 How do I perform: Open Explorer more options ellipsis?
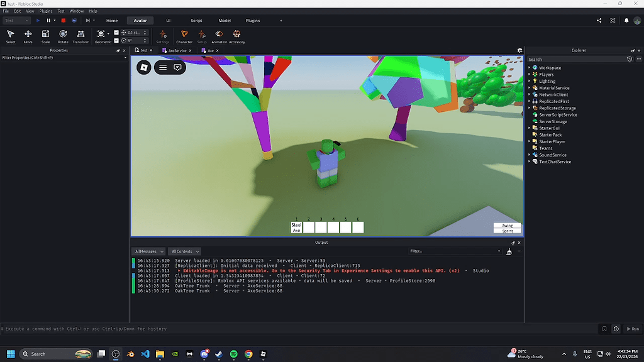click(x=639, y=59)
